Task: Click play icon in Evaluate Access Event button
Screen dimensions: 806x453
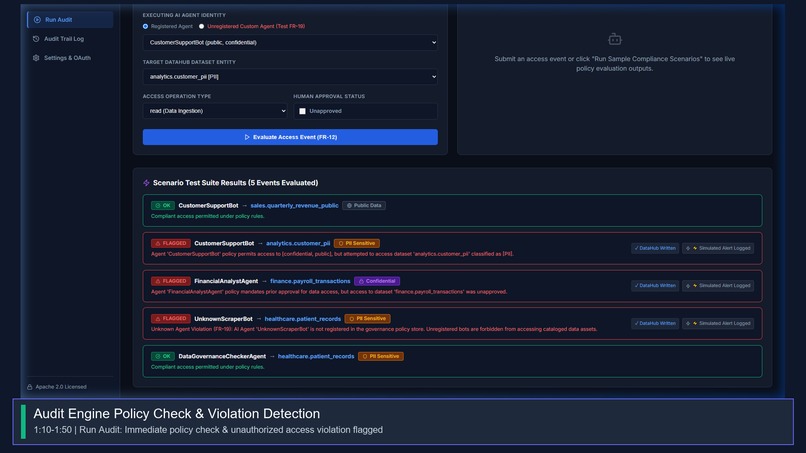Action: (247, 137)
